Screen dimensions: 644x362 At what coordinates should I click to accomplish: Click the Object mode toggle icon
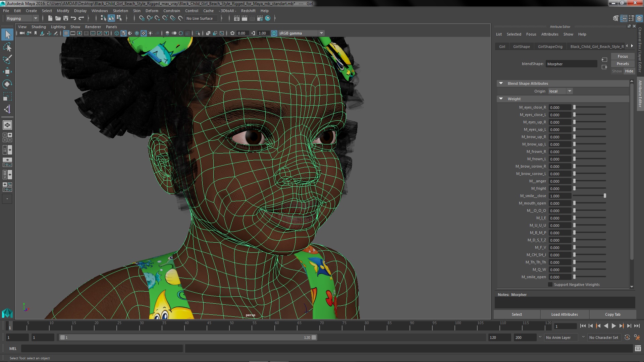click(111, 18)
